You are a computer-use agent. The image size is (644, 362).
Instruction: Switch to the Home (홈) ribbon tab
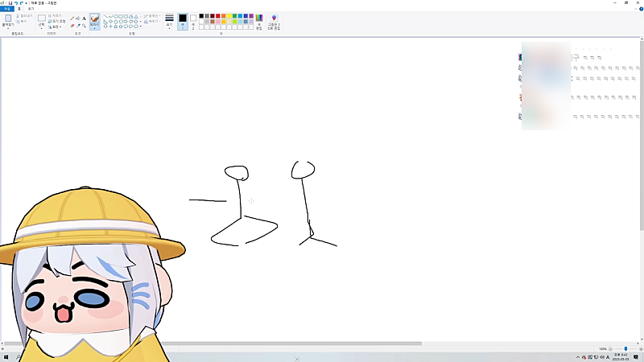pos(19,9)
